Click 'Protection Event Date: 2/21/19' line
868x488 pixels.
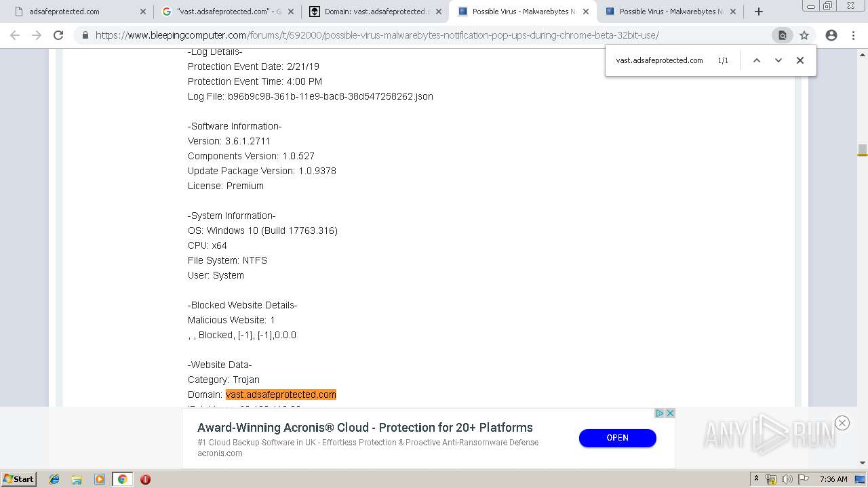254,66
